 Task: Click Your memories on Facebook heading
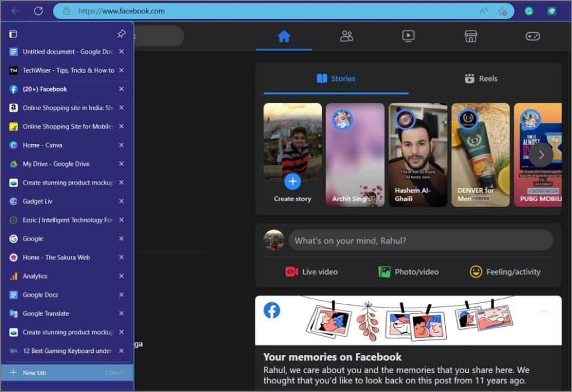pyautogui.click(x=332, y=357)
